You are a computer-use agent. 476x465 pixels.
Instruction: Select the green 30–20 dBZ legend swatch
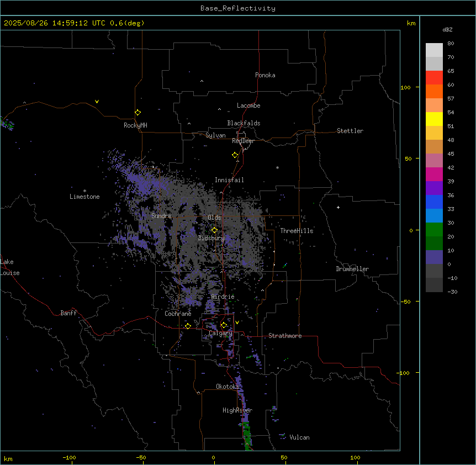[434, 230]
